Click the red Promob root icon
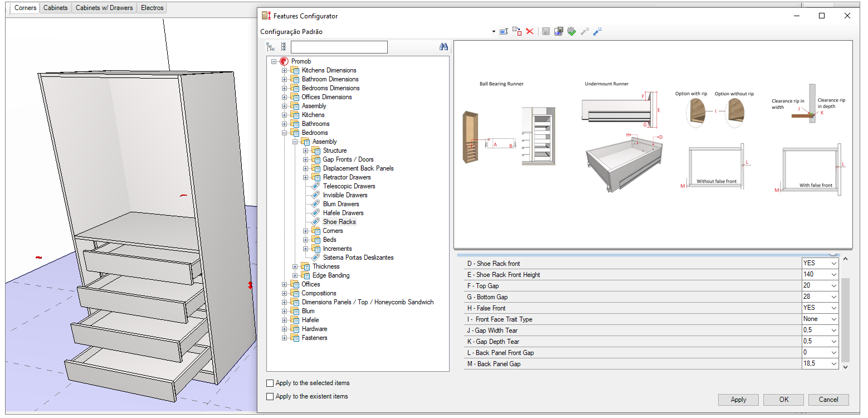This screenshot has height=418, width=868. click(284, 61)
